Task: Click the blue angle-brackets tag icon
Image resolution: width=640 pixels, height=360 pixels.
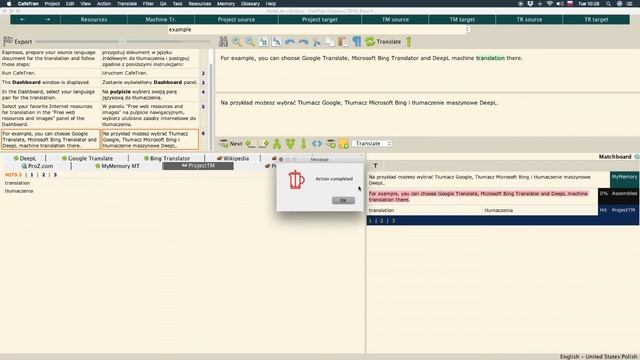Action: (317, 144)
